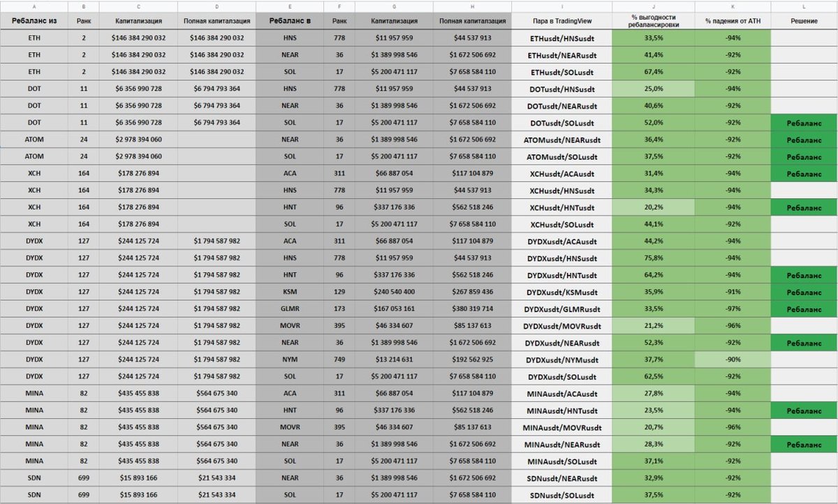Screen dimensions: 838x504
Task: Click 'Ребаланс' decision in DOTusdt/SOLusdt row
Action: [804, 122]
